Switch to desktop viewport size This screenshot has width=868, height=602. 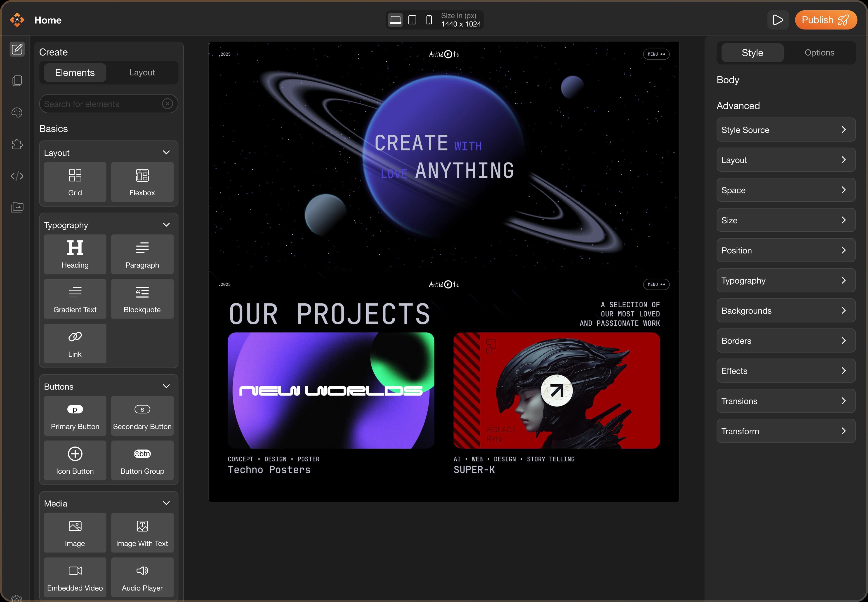pos(395,20)
